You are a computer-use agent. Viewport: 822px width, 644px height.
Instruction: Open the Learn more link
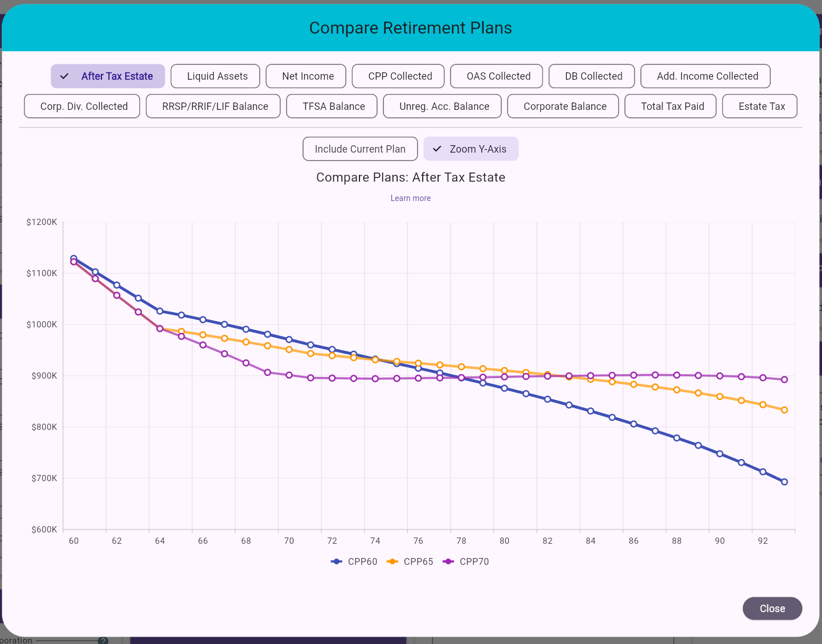click(411, 198)
